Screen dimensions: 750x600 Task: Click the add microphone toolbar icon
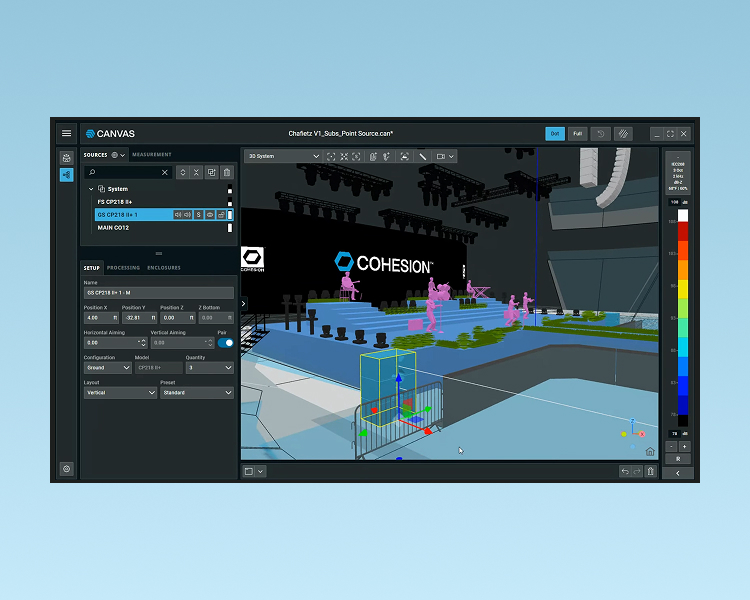pyautogui.click(x=386, y=156)
